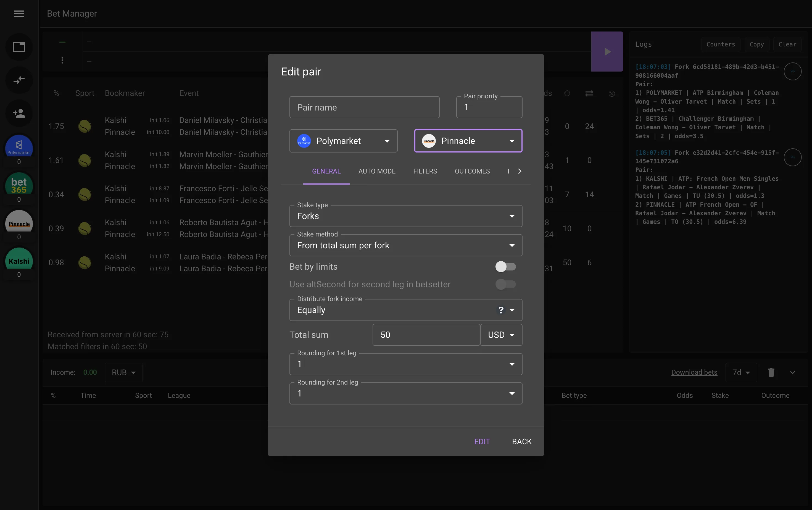Image resolution: width=812 pixels, height=510 pixels.
Task: Start the bot with the play button
Action: (607, 52)
